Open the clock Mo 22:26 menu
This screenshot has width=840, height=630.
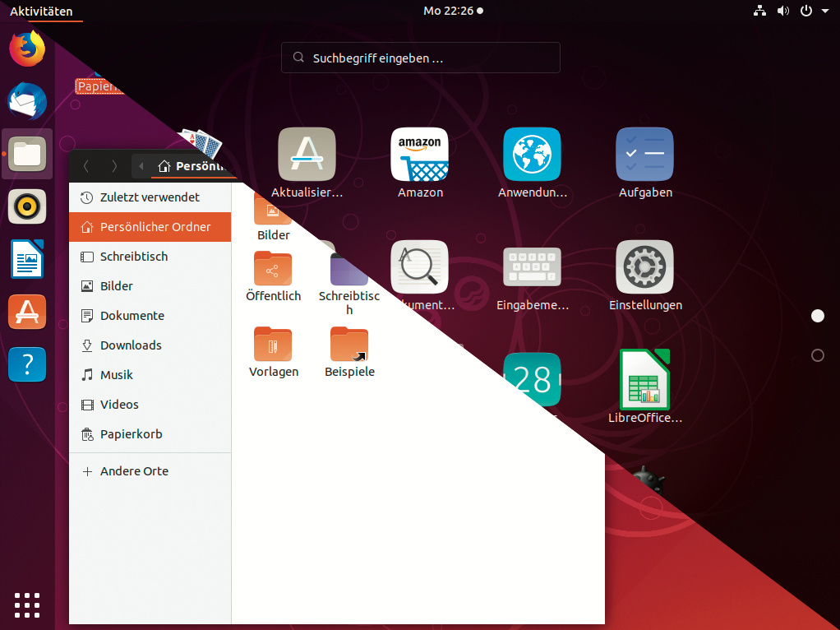[x=453, y=11]
